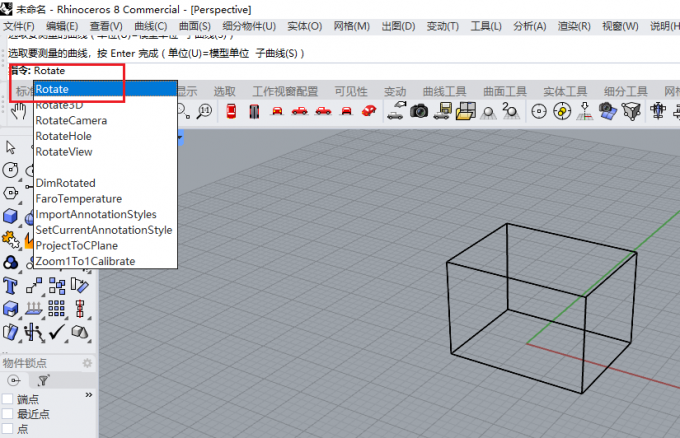Click the arrow onto grid plane icon
Screen dimensions: 680x438
585,111
